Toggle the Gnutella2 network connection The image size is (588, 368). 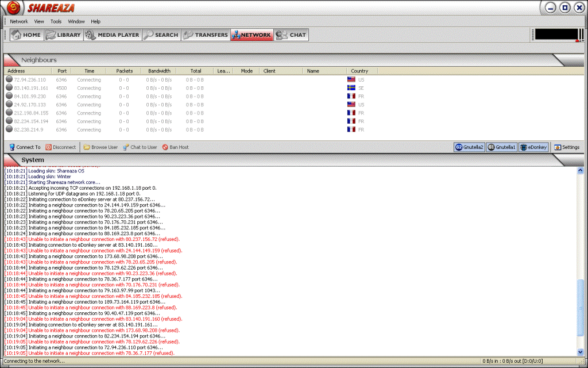click(x=469, y=147)
